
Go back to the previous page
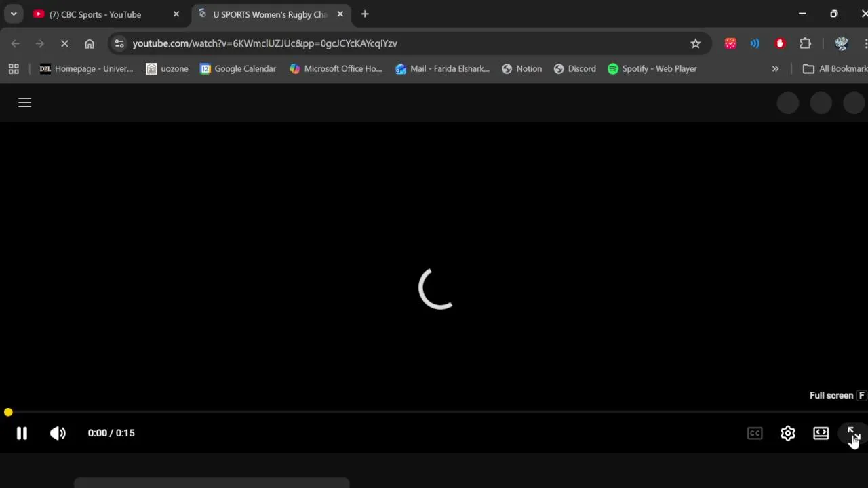15,43
